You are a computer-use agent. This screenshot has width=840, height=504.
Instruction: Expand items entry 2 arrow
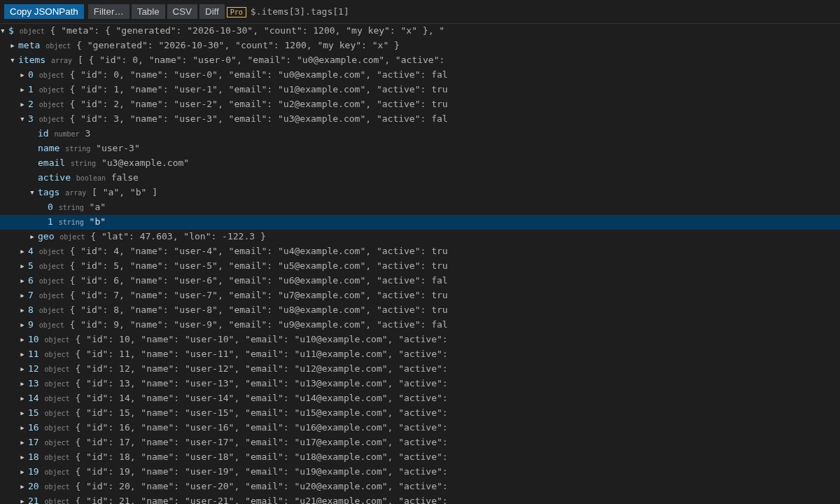22,104
